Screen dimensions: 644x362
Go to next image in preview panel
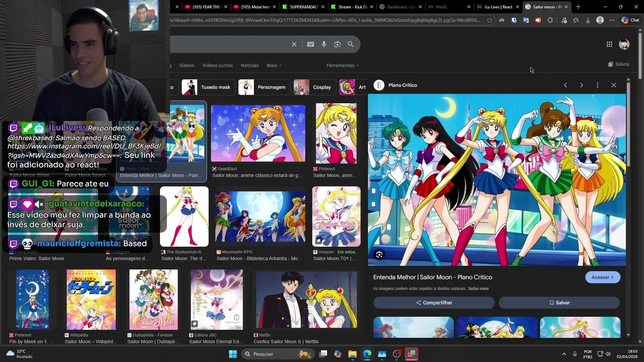582,85
